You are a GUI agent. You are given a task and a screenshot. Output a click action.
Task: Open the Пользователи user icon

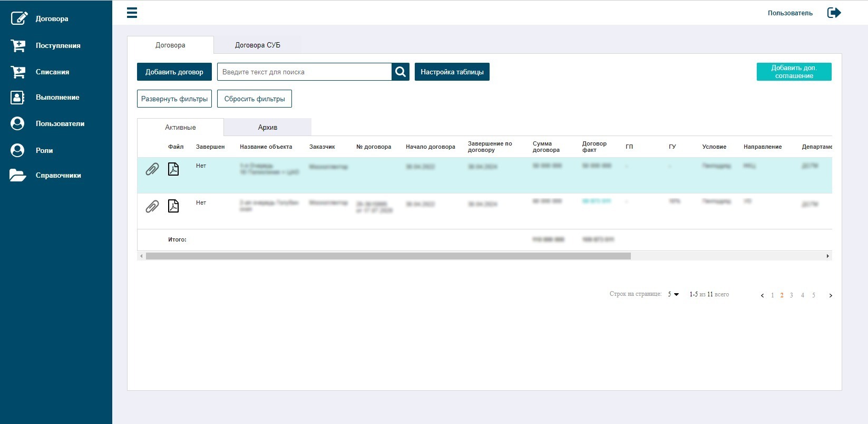coord(17,123)
